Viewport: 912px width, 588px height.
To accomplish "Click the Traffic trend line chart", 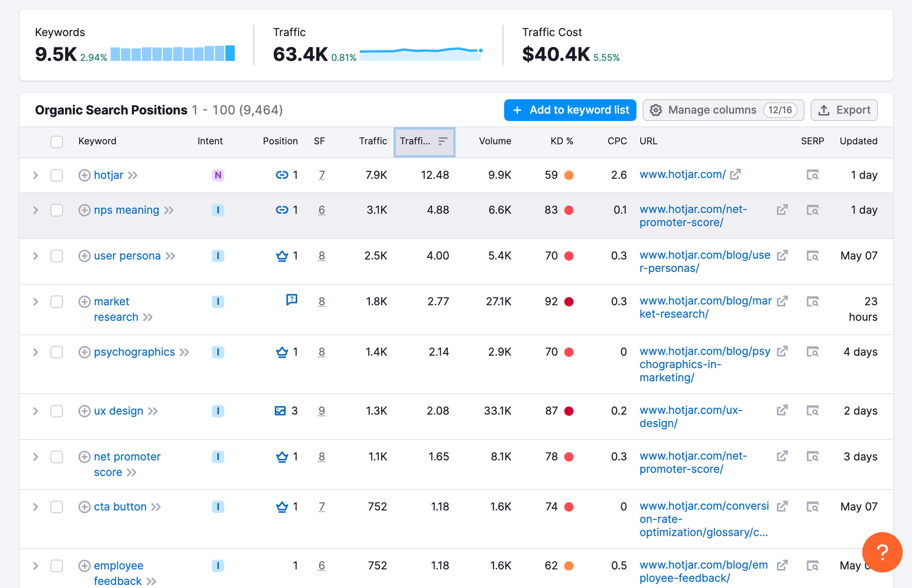I will tap(421, 54).
